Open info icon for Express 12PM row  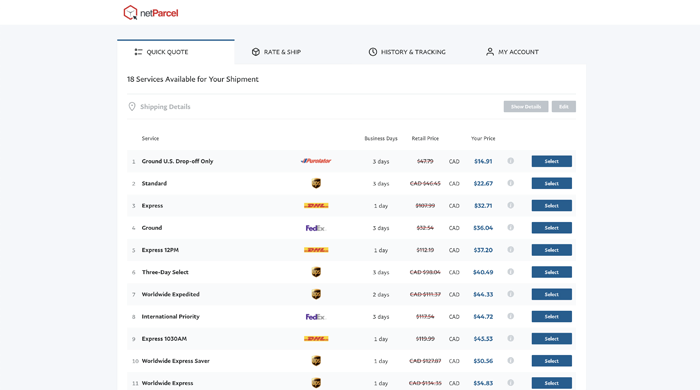[511, 249]
